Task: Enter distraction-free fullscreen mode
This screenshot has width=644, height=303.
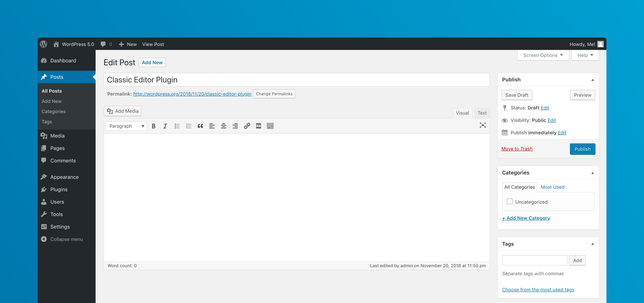Action: click(x=482, y=125)
